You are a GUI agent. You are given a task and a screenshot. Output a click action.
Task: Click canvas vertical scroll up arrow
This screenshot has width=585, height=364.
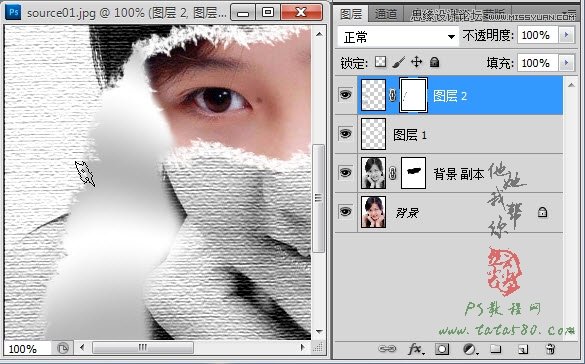[319, 34]
